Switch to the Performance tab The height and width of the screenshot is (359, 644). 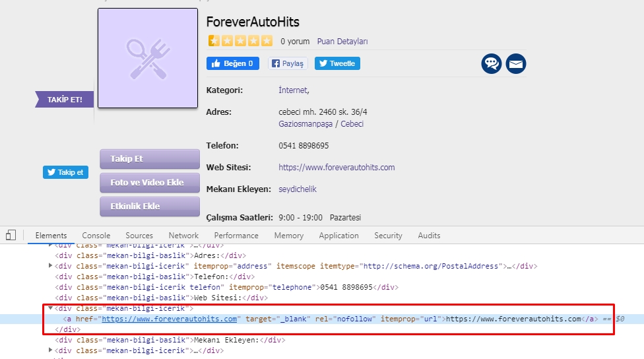(236, 236)
